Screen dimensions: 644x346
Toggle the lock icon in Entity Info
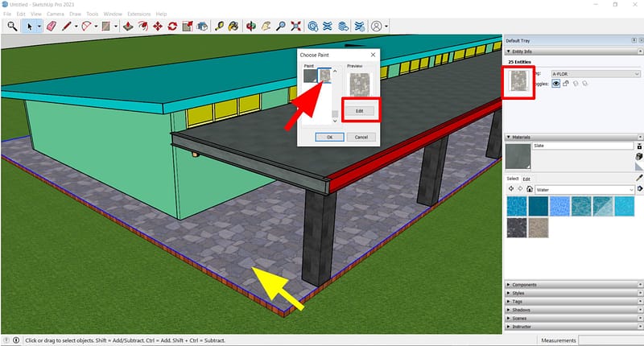tap(567, 84)
